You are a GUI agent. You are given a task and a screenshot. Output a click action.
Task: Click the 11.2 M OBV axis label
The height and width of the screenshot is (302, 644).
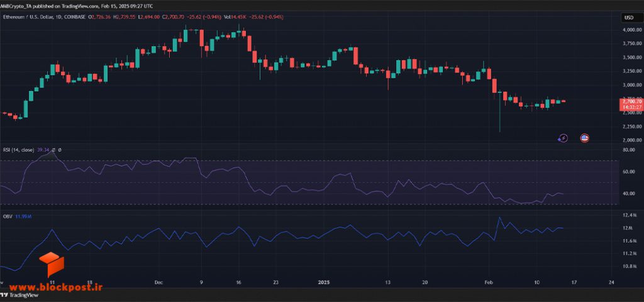tap(630, 254)
